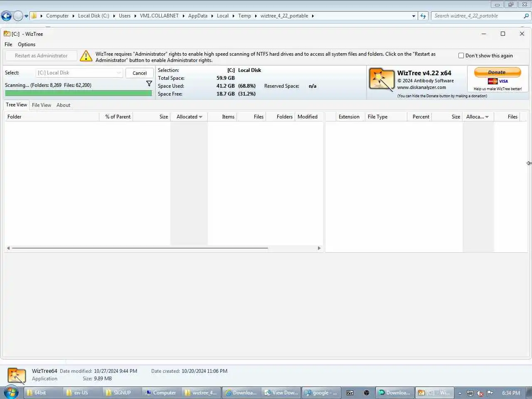The width and height of the screenshot is (532, 399).
Task: Switch to View Dow... taskbar item
Action: 281,393
